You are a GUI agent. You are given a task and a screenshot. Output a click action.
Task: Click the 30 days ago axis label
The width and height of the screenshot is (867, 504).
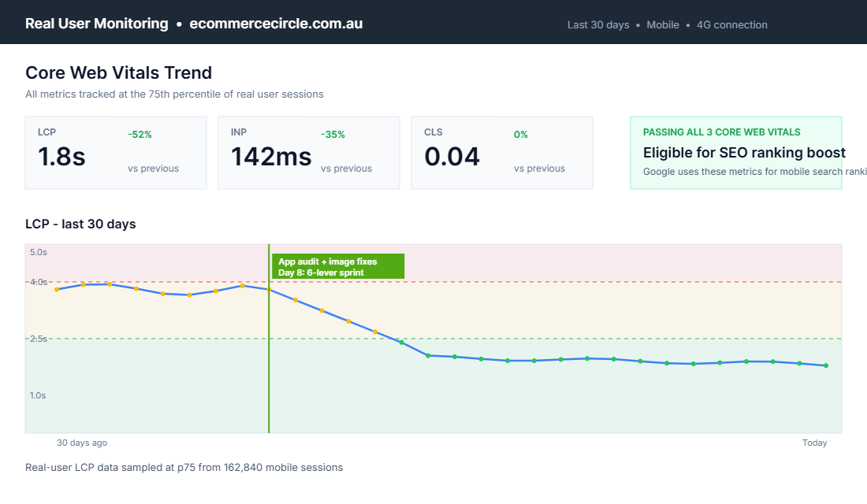click(82, 443)
